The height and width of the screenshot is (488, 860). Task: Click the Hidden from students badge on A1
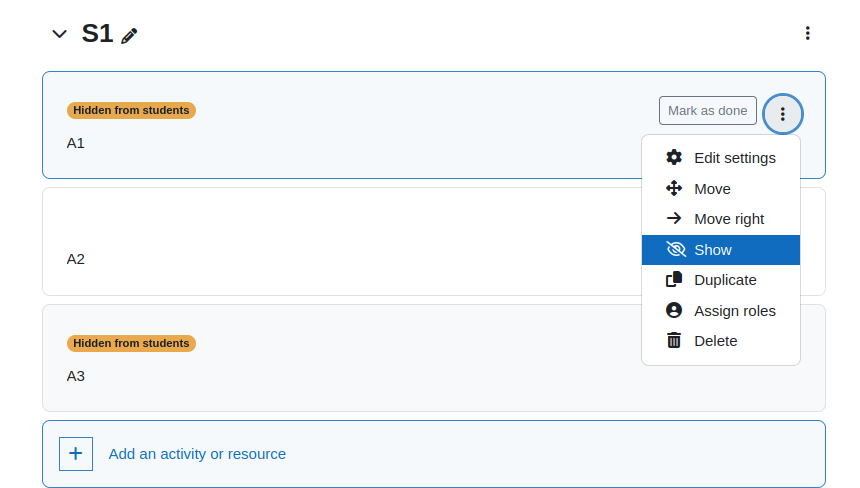pos(131,110)
